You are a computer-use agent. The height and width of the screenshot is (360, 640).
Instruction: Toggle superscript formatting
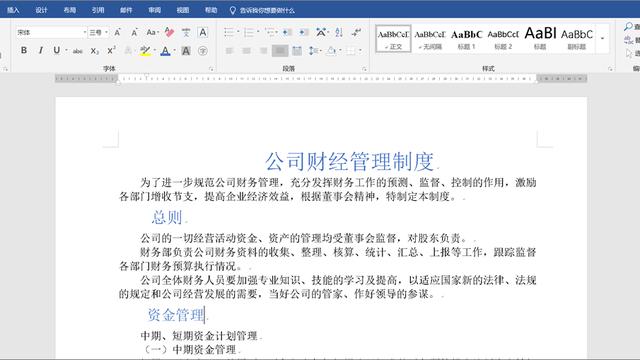111,51
